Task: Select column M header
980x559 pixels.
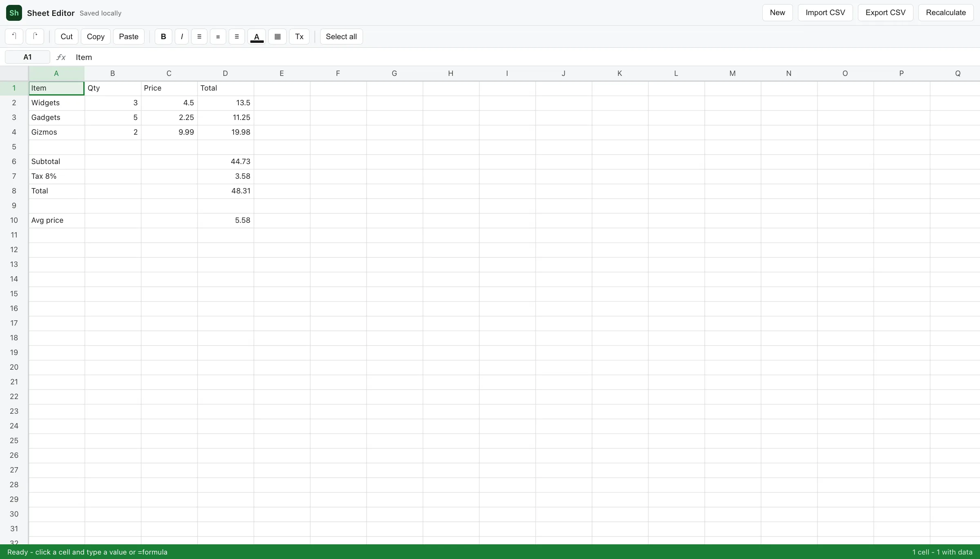Action: tap(733, 73)
